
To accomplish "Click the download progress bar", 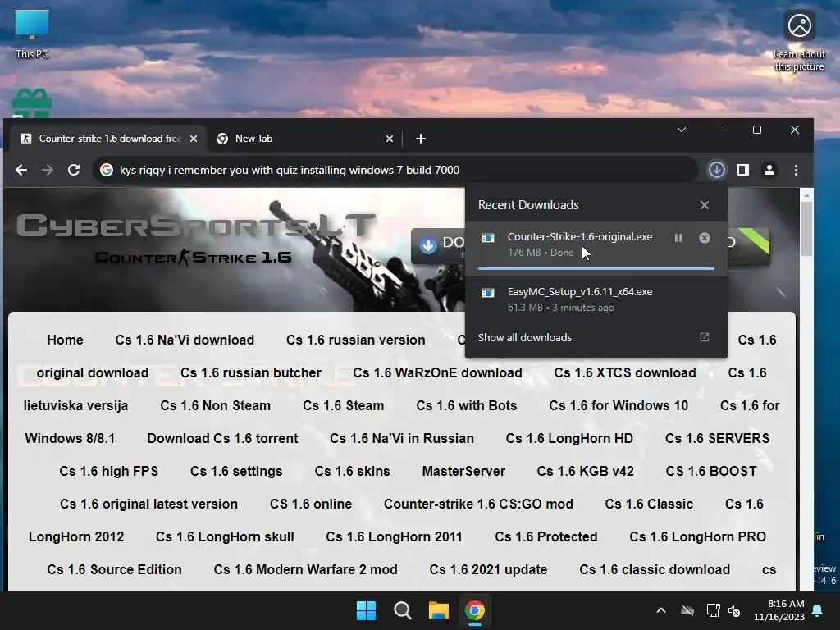I will [596, 268].
